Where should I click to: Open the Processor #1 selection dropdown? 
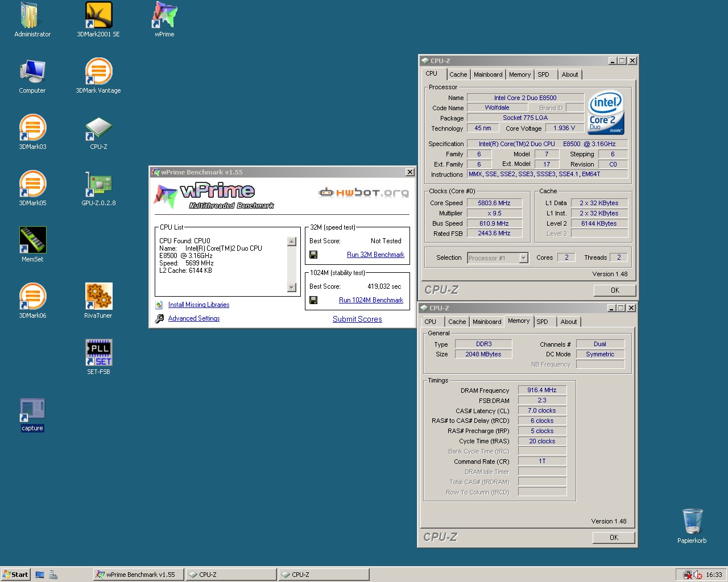(523, 258)
